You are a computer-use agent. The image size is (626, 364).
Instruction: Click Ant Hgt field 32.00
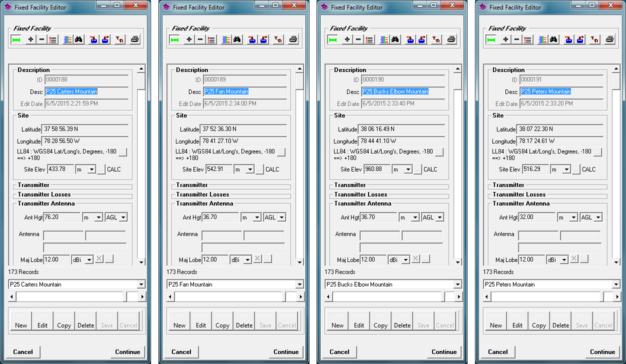536,217
